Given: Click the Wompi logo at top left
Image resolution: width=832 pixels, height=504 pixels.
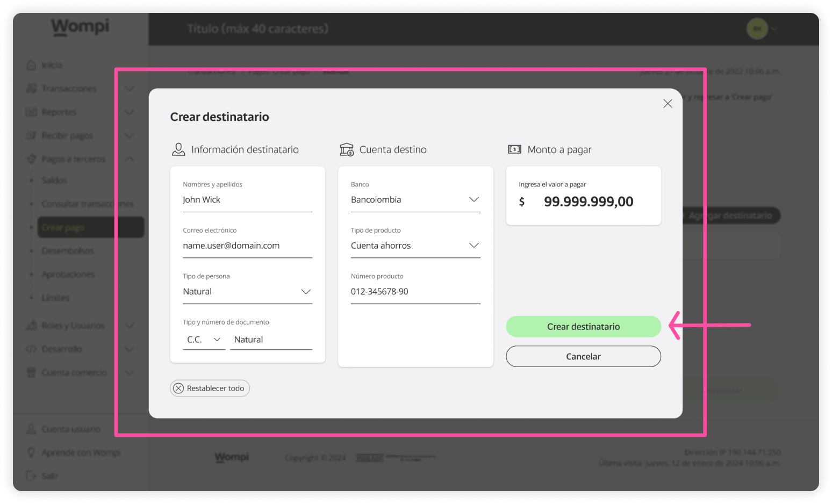Looking at the screenshot, I should (x=80, y=27).
